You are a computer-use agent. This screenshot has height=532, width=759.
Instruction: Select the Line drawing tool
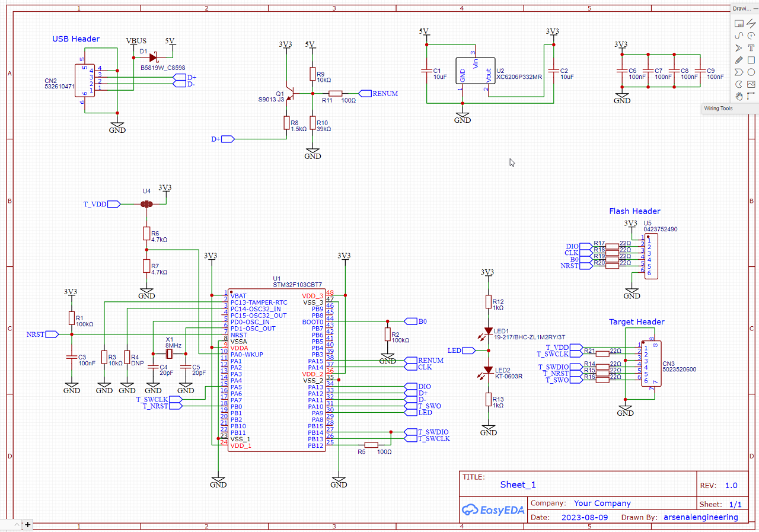pos(751,24)
